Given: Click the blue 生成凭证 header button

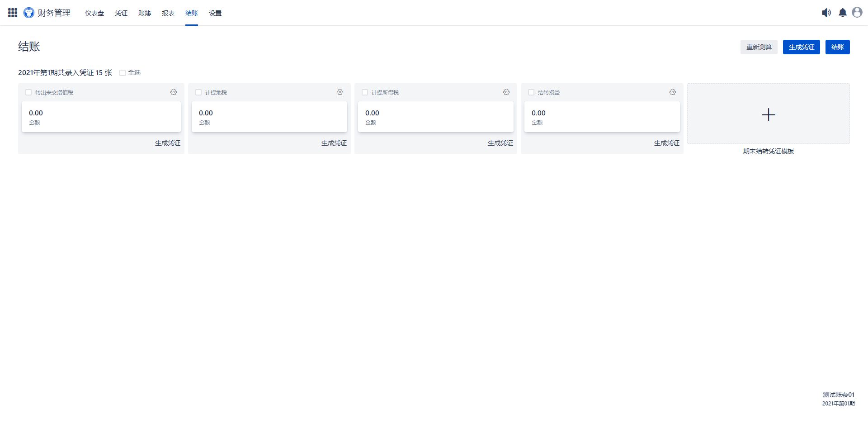Looking at the screenshot, I should [802, 47].
